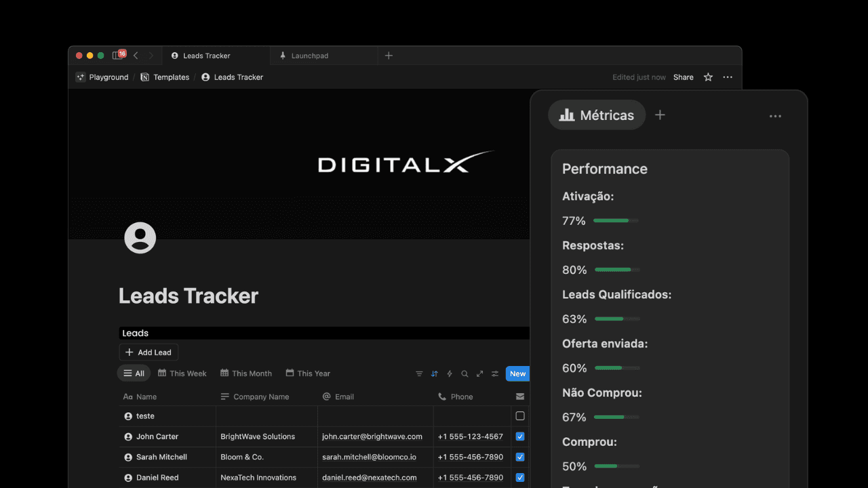868x488 pixels.
Task: Uncheck the John Carter row checkbox
Action: pos(520,436)
